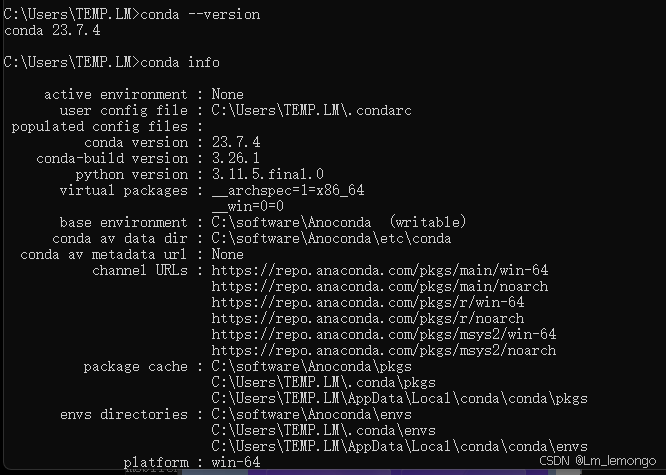Open the pkgs/msys2/win-64 channel URL
The height and width of the screenshot is (475, 666).
(384, 334)
